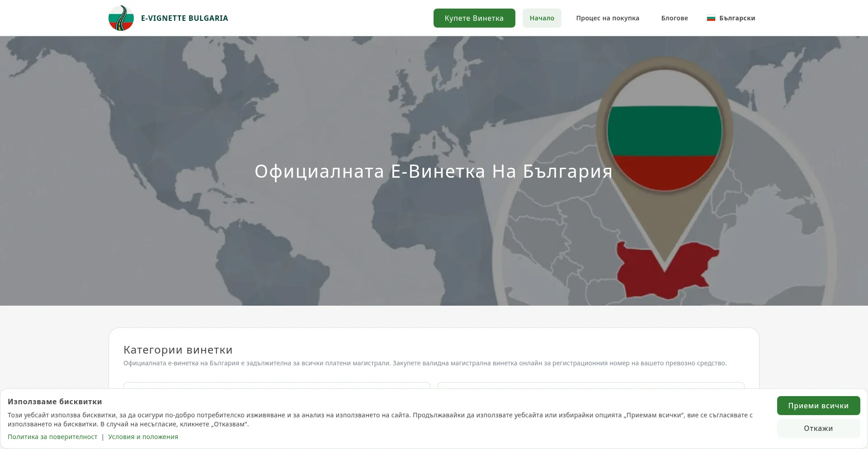868x449 pixels.
Task: Select the hero title Официалната Е-Винетка На България
Action: pos(433,172)
